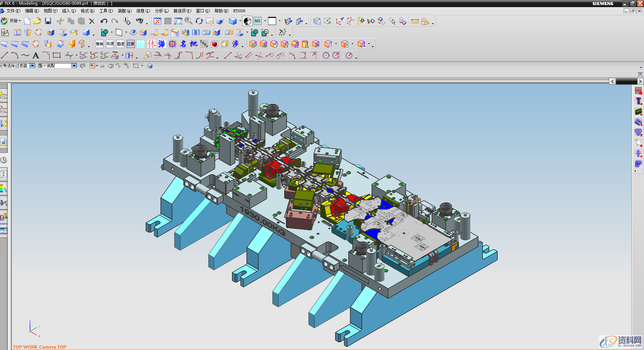This screenshot has width=644, height=350.
Task: Click the Measure Distance ruler icon
Action: pos(415,21)
